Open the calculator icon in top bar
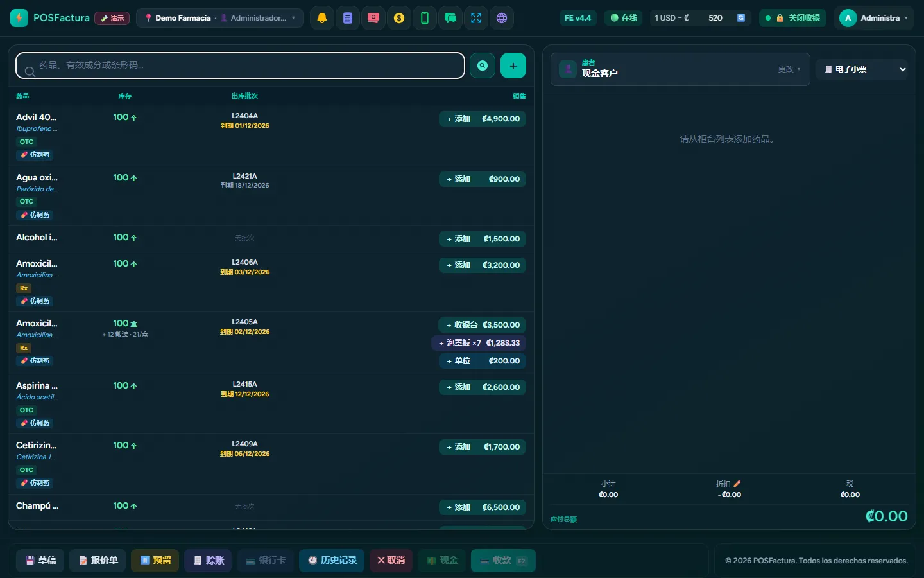The height and width of the screenshot is (578, 924). (x=348, y=18)
